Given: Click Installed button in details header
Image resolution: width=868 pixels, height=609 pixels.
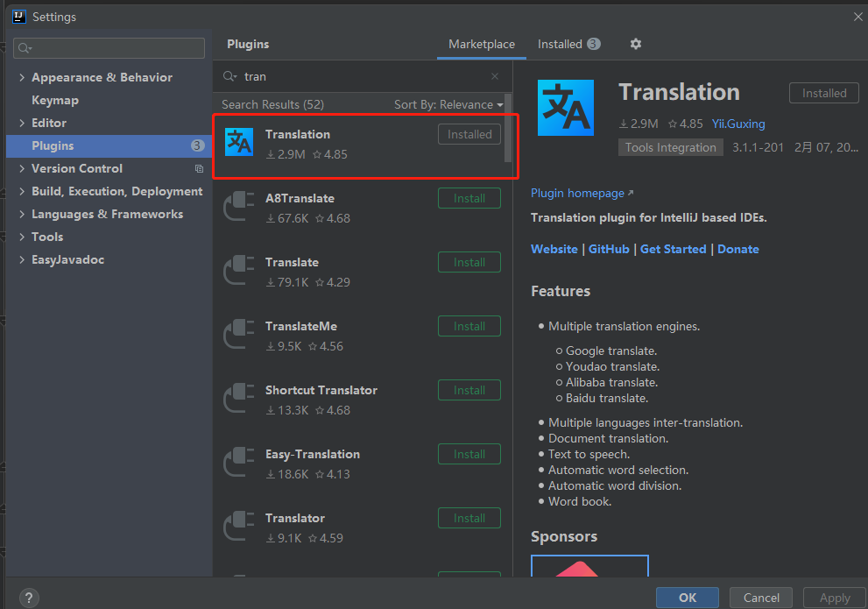Looking at the screenshot, I should [x=824, y=93].
